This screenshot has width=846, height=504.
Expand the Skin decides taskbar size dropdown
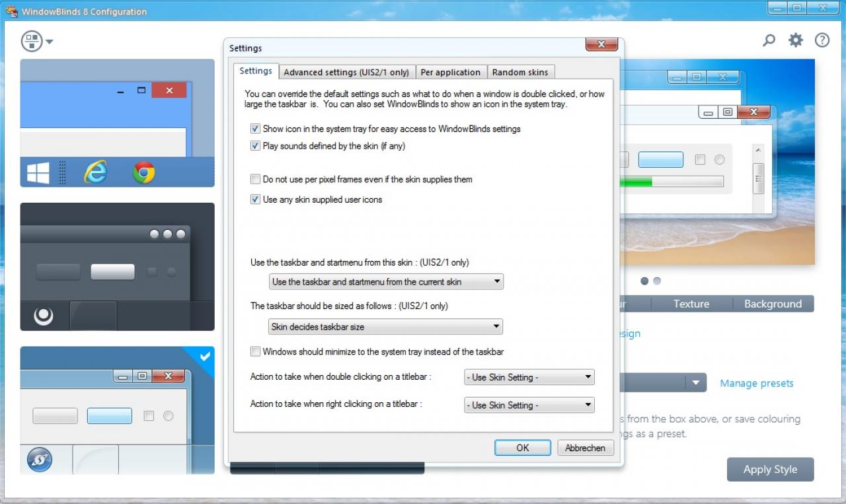coord(386,326)
